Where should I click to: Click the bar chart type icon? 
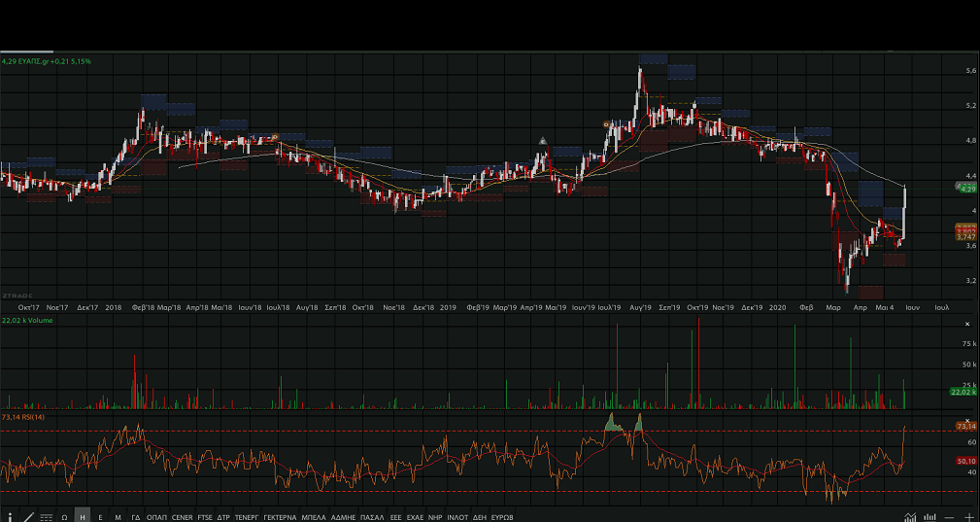tap(930, 517)
